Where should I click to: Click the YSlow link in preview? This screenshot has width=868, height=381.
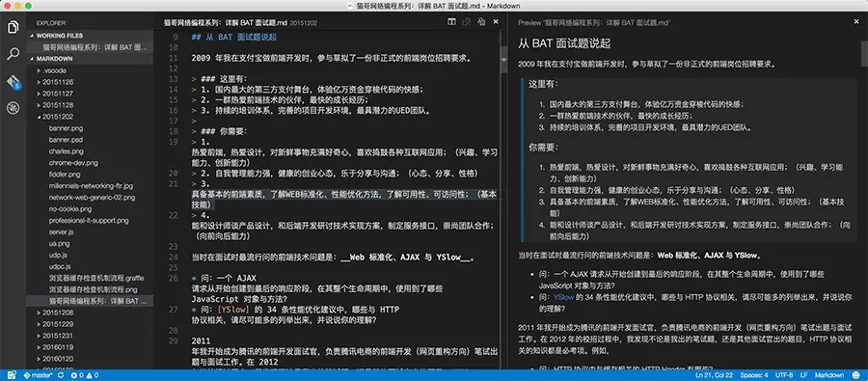tap(562, 297)
